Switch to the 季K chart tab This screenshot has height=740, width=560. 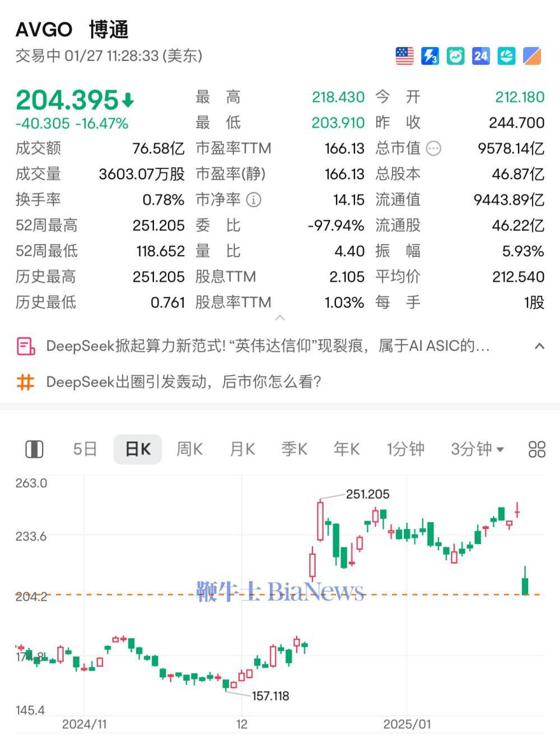294,449
